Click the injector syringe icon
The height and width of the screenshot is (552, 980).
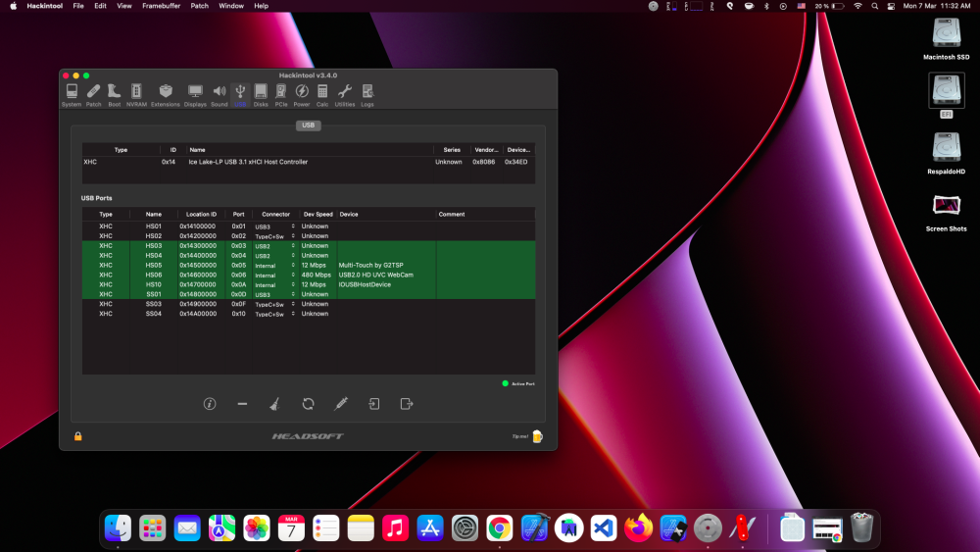point(341,404)
